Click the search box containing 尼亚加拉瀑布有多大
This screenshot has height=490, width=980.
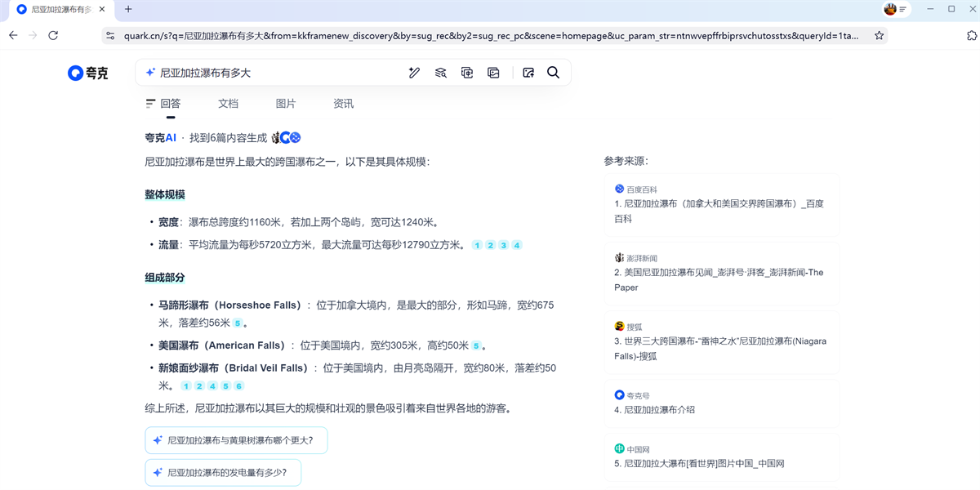278,73
